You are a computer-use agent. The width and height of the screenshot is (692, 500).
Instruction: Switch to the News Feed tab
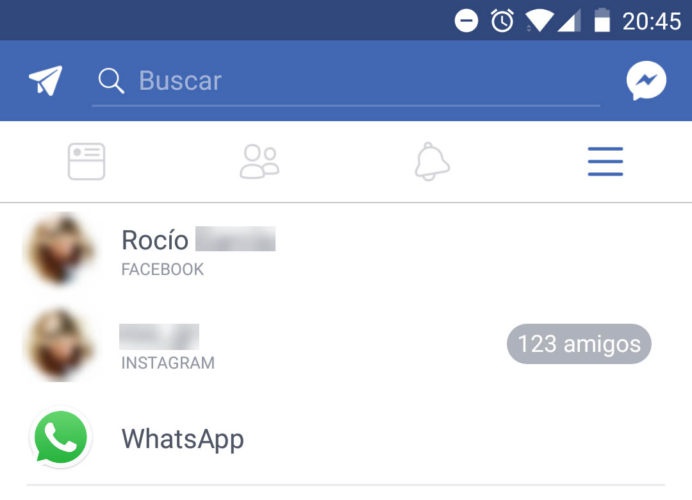coord(86,162)
